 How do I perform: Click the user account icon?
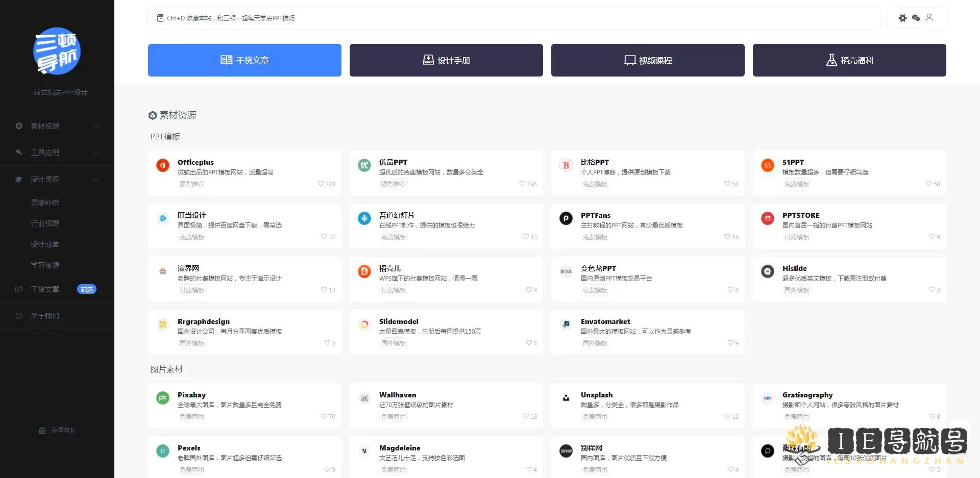(929, 18)
